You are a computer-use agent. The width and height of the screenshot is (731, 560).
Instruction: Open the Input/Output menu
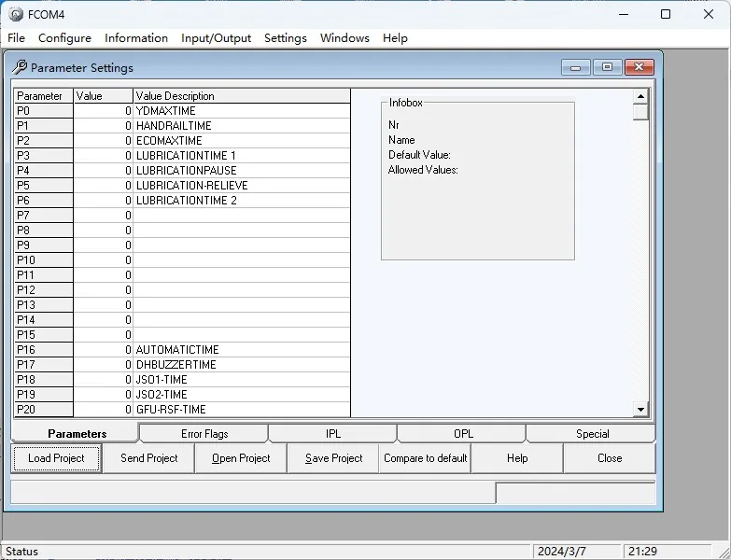click(x=216, y=38)
